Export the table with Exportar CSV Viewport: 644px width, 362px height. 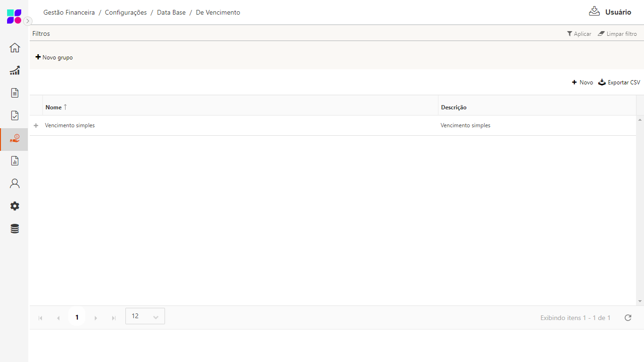coord(619,82)
